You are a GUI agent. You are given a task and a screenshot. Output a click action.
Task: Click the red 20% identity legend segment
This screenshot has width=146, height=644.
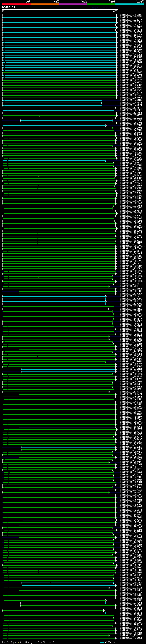click(x=16, y=4)
